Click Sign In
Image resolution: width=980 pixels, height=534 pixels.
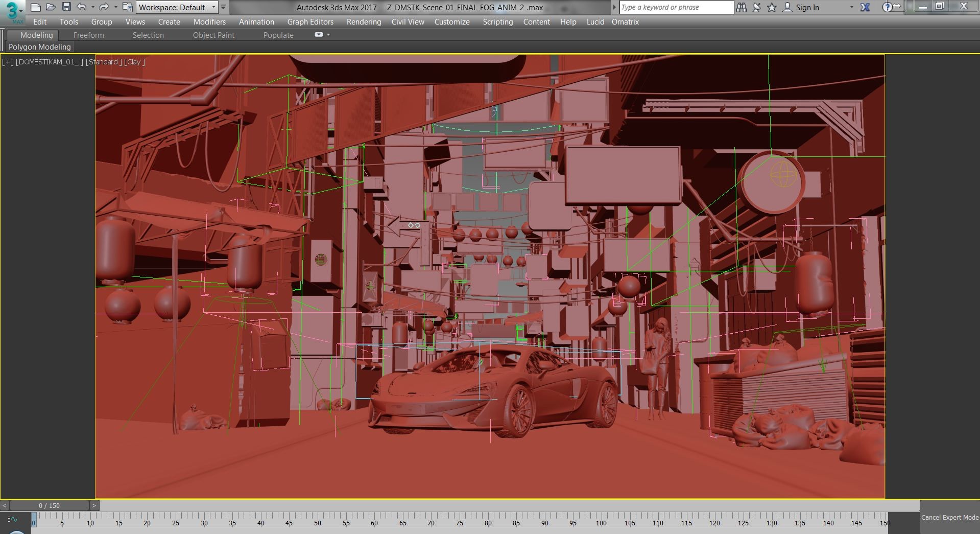click(x=807, y=7)
